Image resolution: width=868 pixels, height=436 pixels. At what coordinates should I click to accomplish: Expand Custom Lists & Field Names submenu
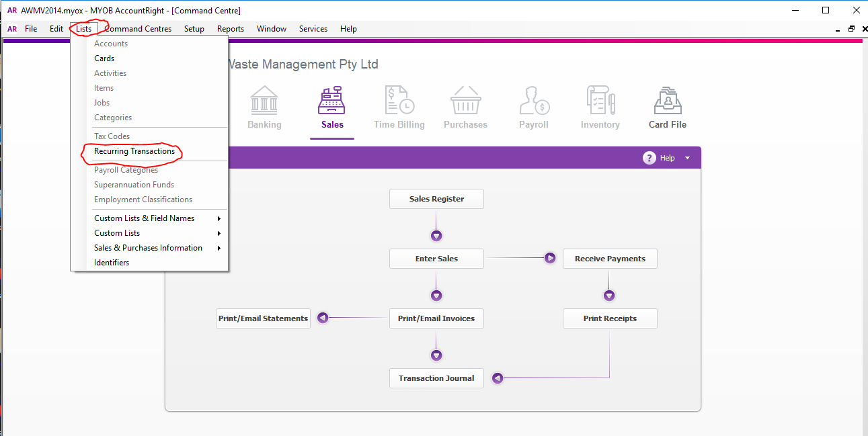coord(219,218)
